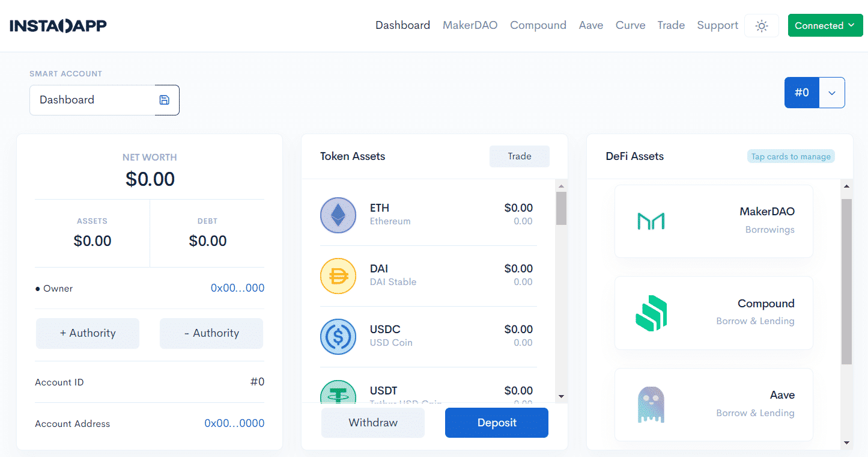Click the Aave ghost icon
Image resolution: width=868 pixels, height=457 pixels.
tap(651, 405)
